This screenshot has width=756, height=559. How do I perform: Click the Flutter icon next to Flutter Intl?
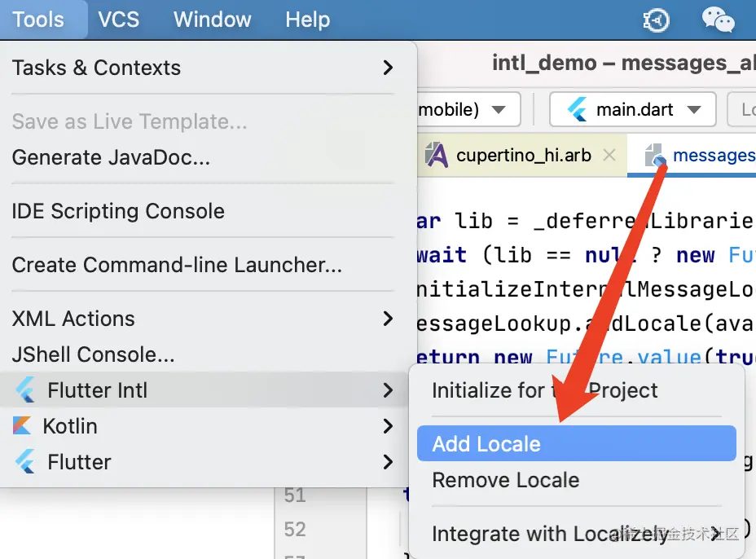(x=26, y=391)
